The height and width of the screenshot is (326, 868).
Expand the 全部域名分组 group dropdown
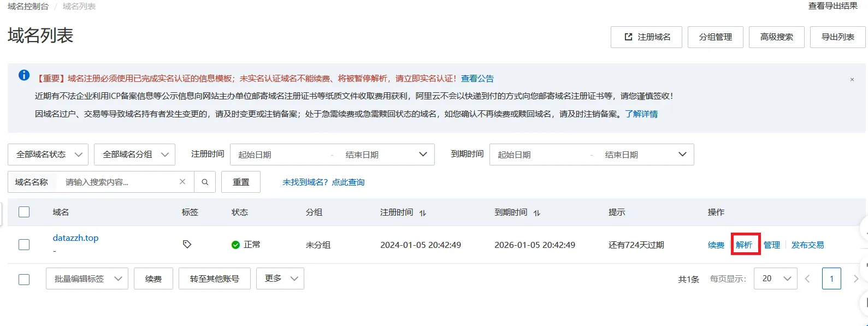[x=134, y=155]
